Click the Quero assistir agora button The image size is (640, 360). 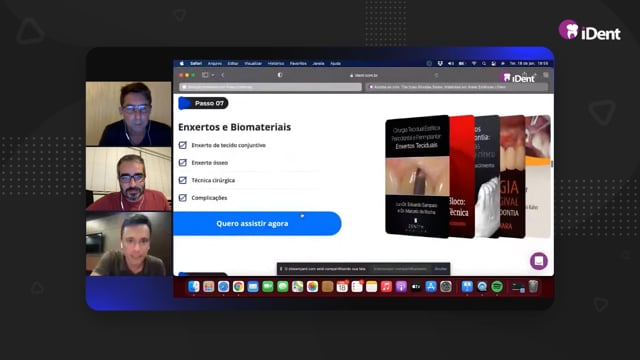tap(257, 223)
